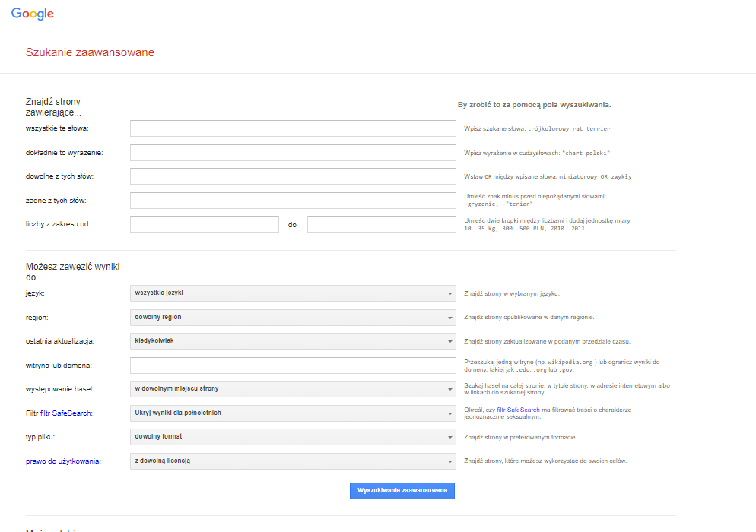Open the typ pliku dropdown (dowolny format)
Image resolution: width=756 pixels, height=532 pixels.
click(293, 436)
